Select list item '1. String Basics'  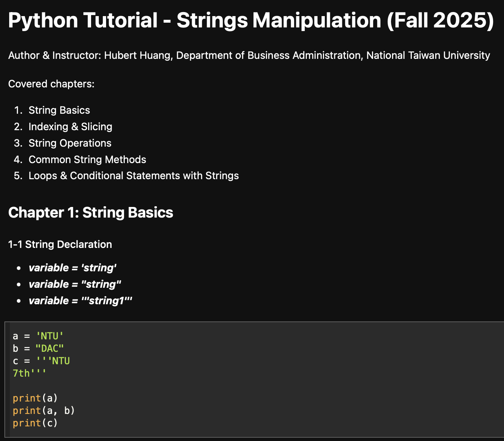pos(59,110)
